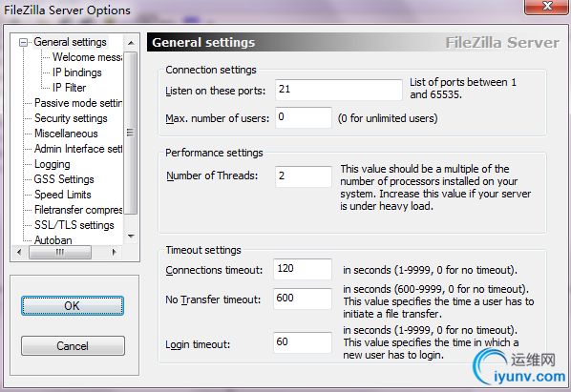Select the Logging tree item
The image size is (571, 392).
(53, 164)
